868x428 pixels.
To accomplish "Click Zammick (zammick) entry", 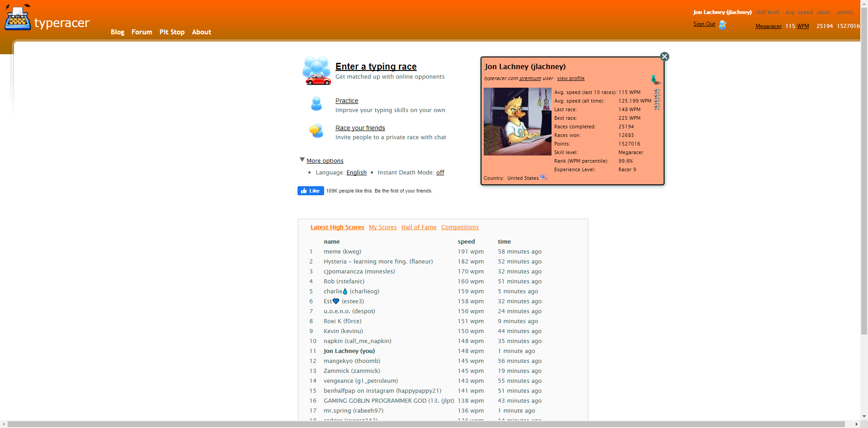I will pyautogui.click(x=352, y=371).
